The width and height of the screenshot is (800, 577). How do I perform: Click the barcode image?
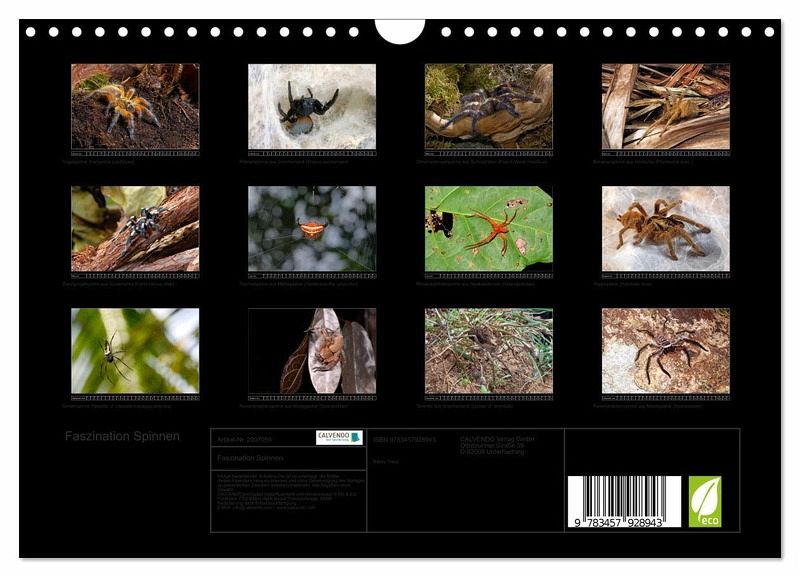tap(624, 502)
